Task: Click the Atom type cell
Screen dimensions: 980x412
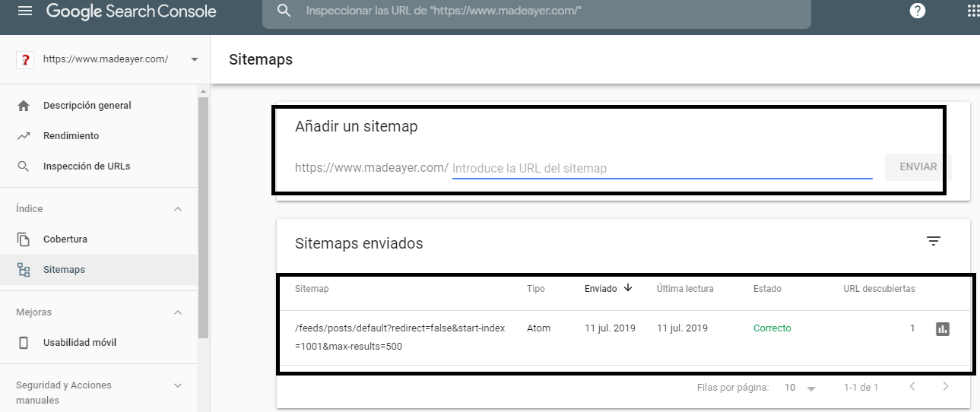Action: (x=538, y=328)
